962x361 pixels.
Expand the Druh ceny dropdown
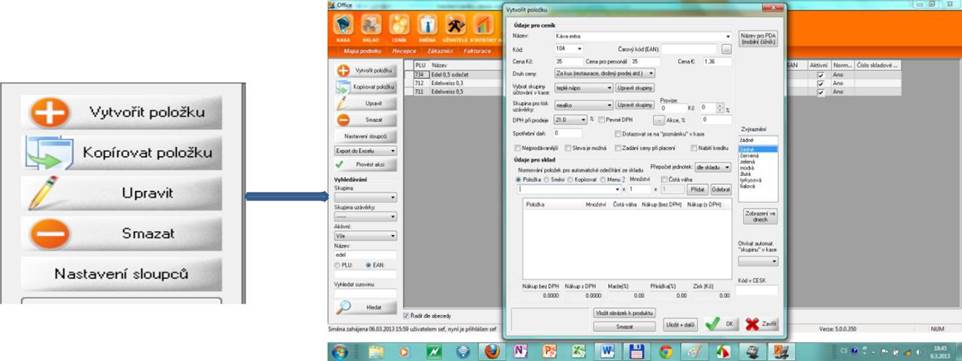click(605, 73)
